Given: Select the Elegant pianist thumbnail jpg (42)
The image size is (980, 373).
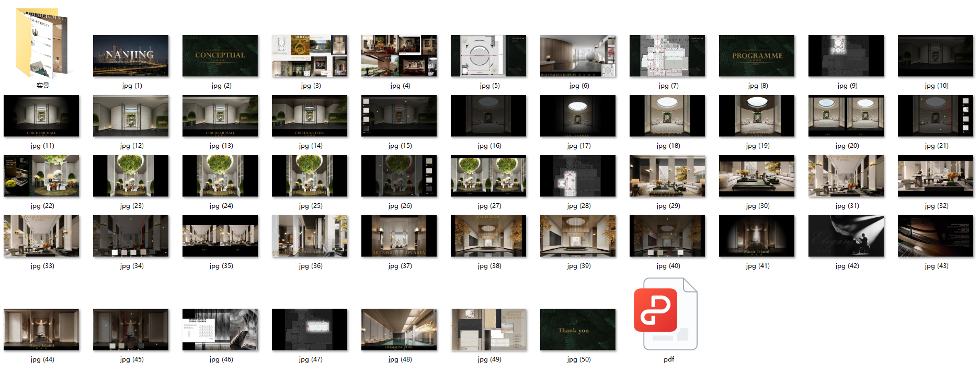Looking at the screenshot, I should [846, 236].
